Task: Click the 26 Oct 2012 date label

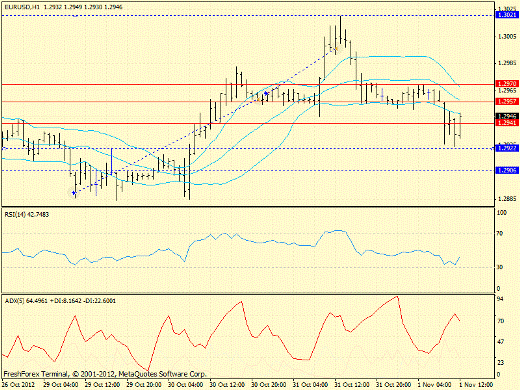Action: 18,385
